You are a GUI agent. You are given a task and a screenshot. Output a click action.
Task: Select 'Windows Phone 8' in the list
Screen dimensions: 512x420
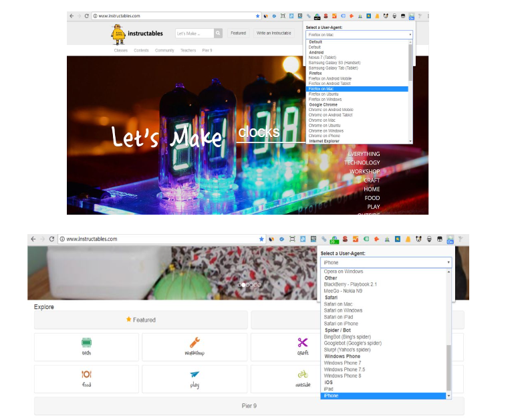tap(342, 376)
